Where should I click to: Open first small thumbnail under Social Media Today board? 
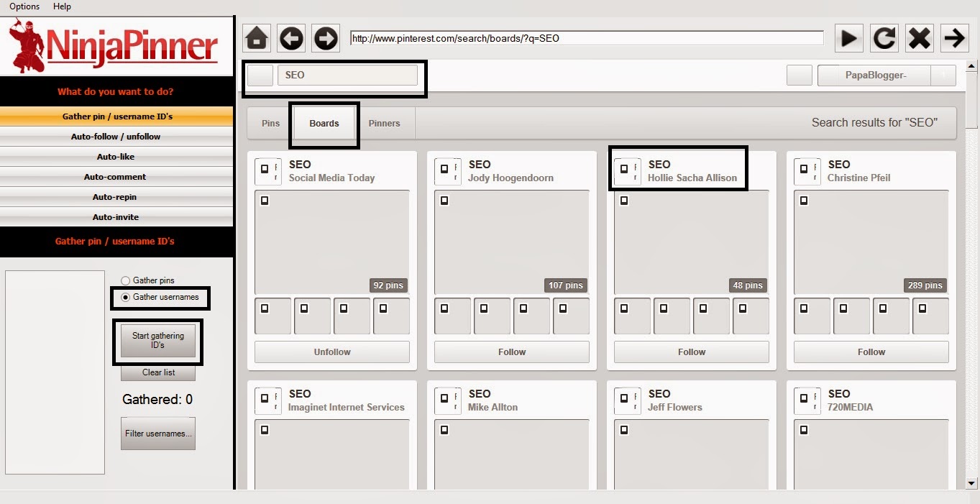273,316
